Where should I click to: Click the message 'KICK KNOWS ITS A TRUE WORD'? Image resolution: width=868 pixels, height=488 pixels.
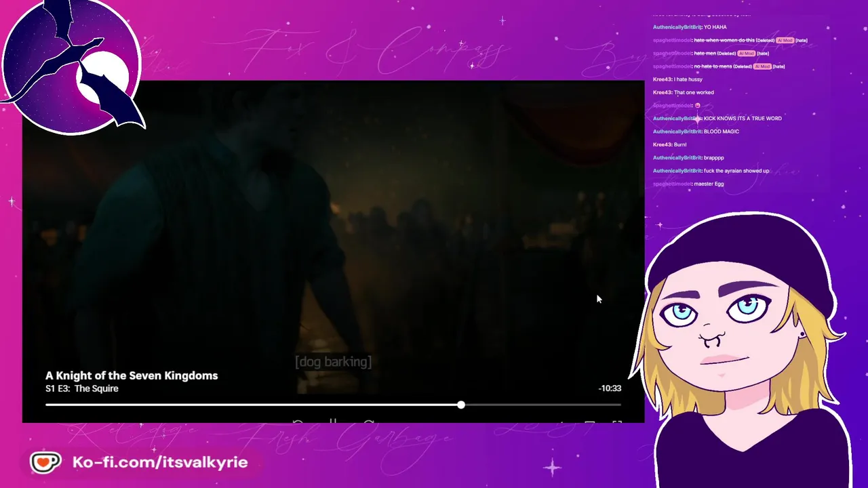click(743, 119)
